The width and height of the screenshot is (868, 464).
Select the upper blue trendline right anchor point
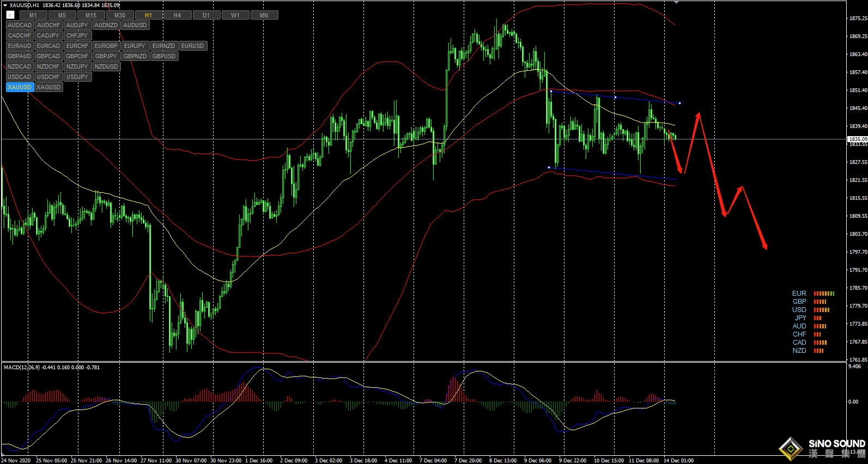coord(679,103)
